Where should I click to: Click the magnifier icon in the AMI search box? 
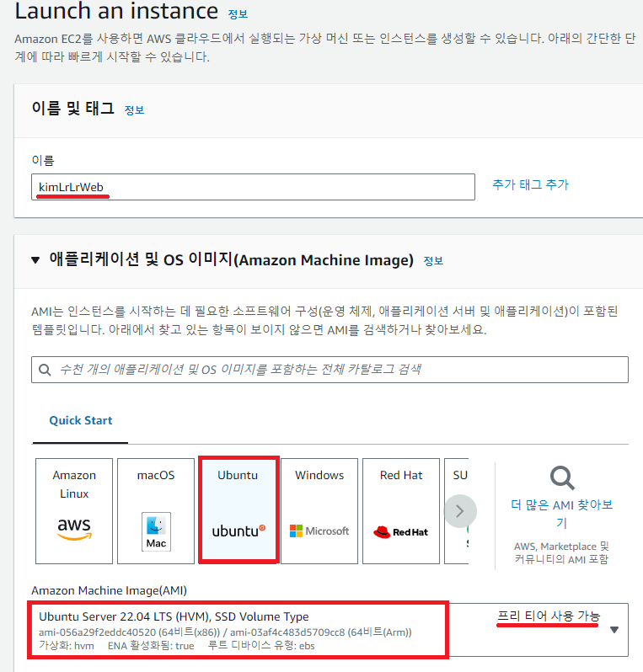(45, 370)
